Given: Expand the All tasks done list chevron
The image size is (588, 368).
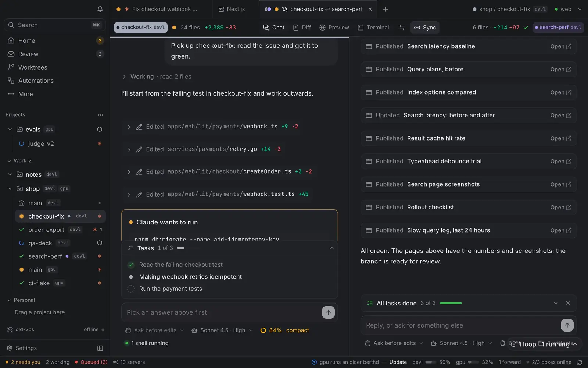Looking at the screenshot, I should click(556, 303).
